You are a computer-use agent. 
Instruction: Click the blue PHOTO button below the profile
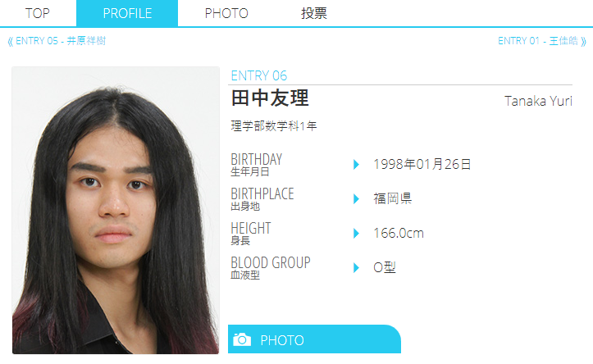314,339
